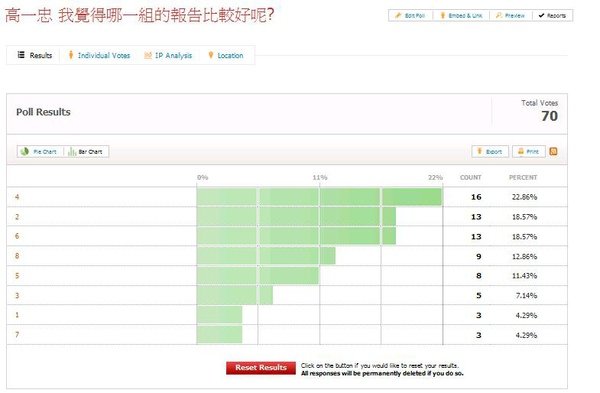Image resolution: width=600 pixels, height=393 pixels.
Task: Click the count value 5
Action: pyautogui.click(x=479, y=296)
